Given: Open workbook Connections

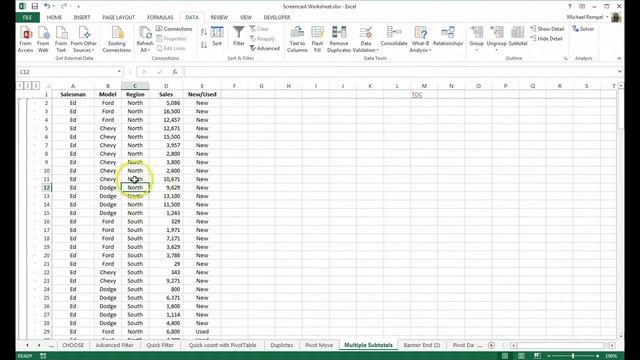Looking at the screenshot, I should (x=174, y=29).
